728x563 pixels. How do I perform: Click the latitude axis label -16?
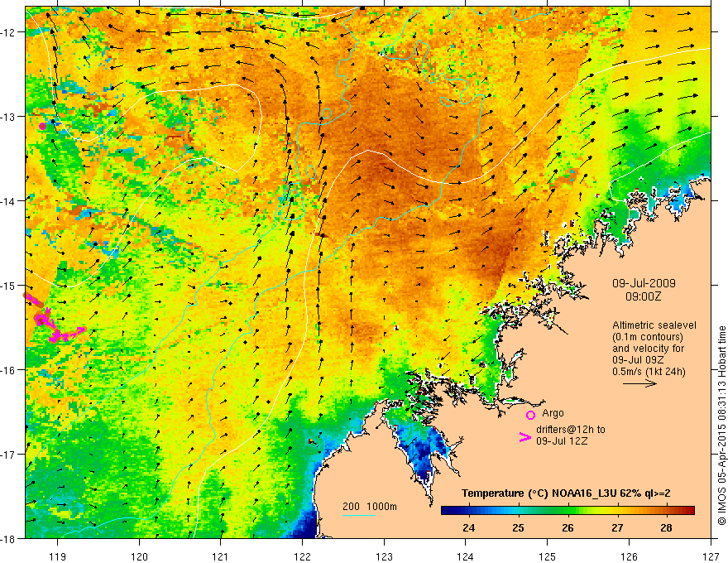[x=9, y=370]
